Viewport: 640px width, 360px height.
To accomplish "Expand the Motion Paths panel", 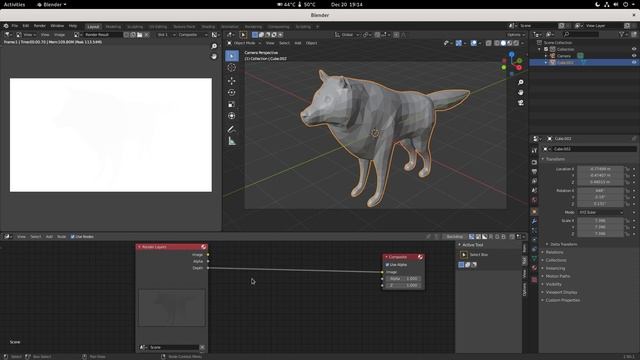I will [558, 276].
